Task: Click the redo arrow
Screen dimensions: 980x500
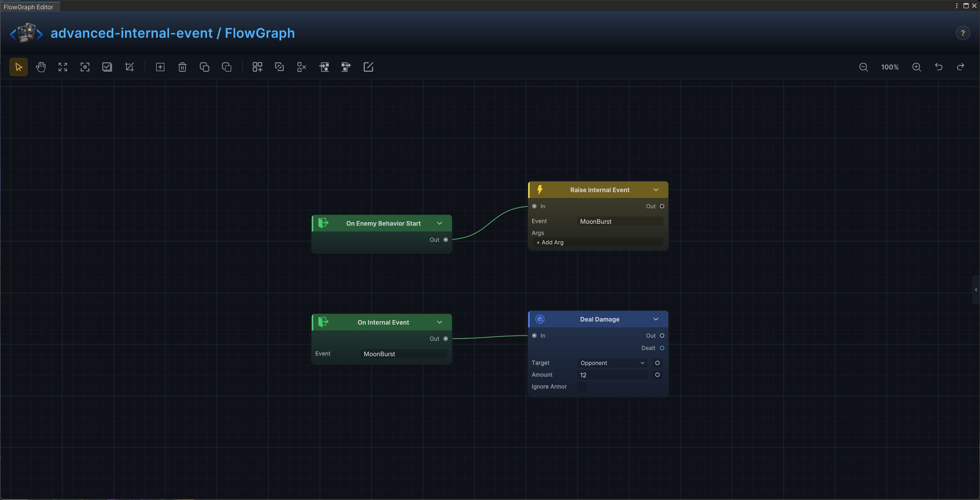Action: tap(960, 67)
